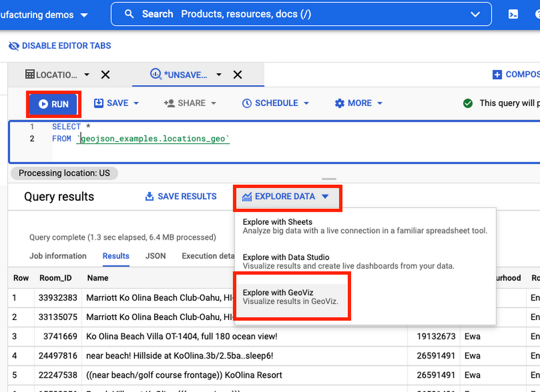This screenshot has width=540, height=392.
Task: Click the Row column header
Action: coord(21,278)
